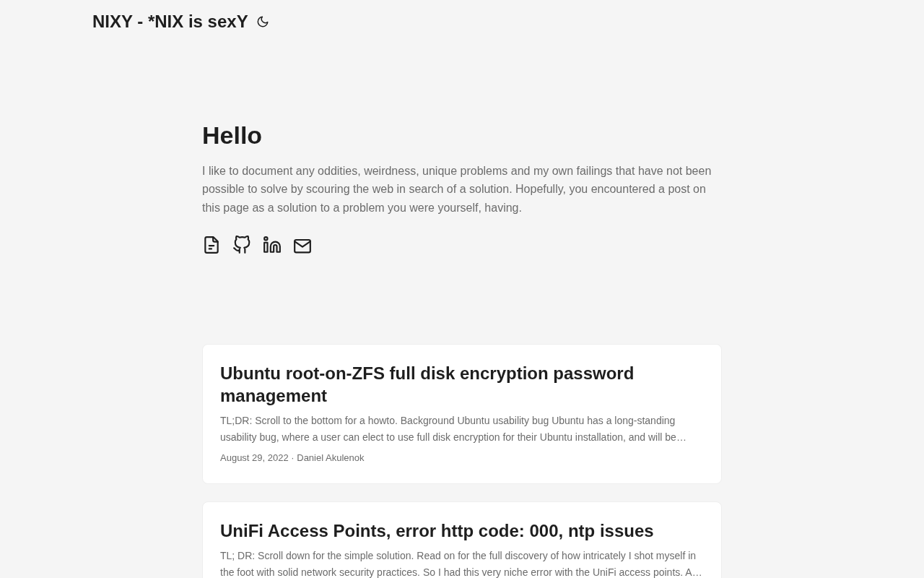The image size is (924, 578).
Task: Open the document/CV icon link
Action: 212,246
